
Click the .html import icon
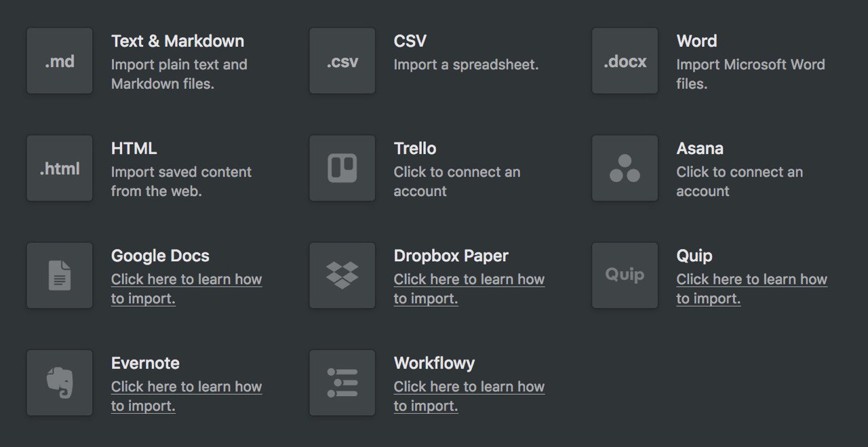[60, 168]
